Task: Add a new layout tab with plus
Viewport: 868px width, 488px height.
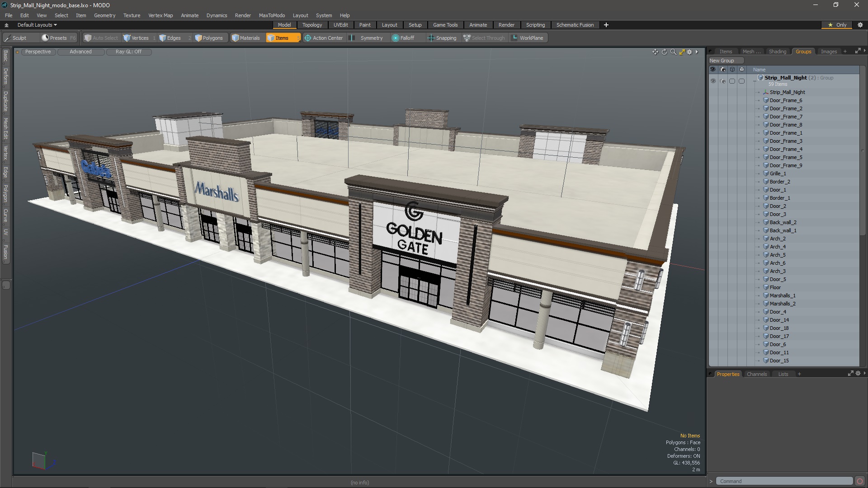Action: [x=606, y=25]
